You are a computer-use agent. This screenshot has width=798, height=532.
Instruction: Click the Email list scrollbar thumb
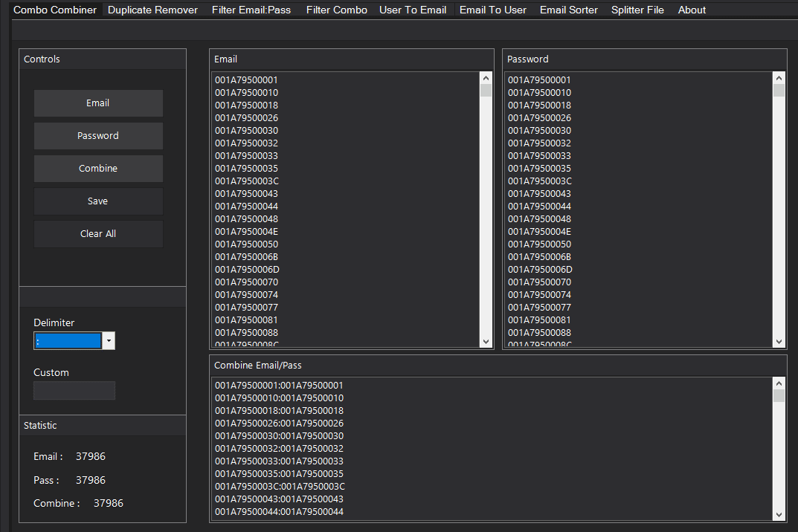(486, 91)
